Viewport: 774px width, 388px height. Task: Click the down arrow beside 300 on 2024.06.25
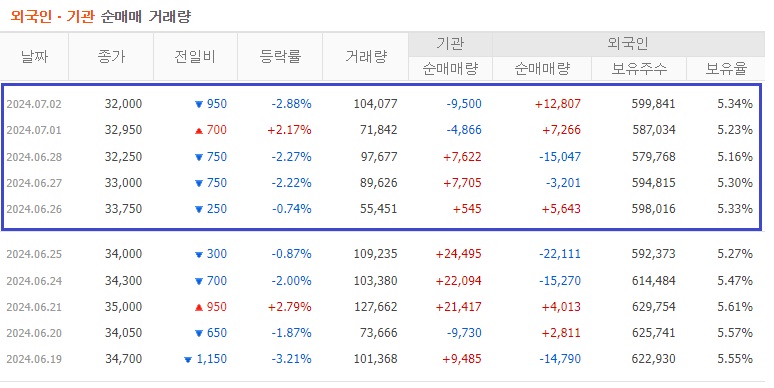[199, 254]
